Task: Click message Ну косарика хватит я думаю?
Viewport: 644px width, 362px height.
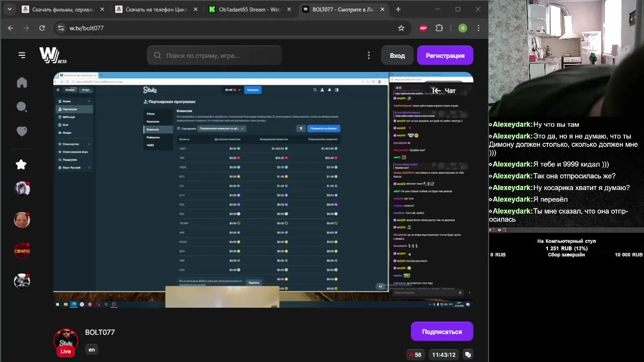Action: (559, 188)
